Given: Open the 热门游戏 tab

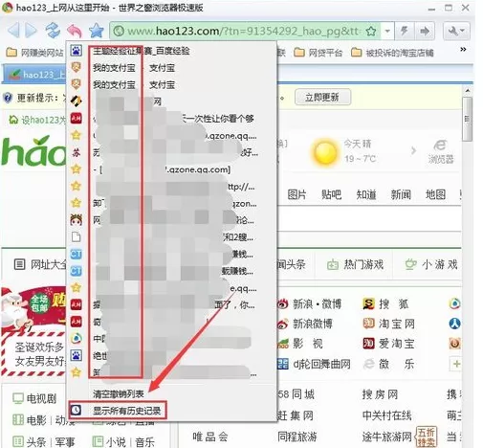Looking at the screenshot, I should click(356, 264).
